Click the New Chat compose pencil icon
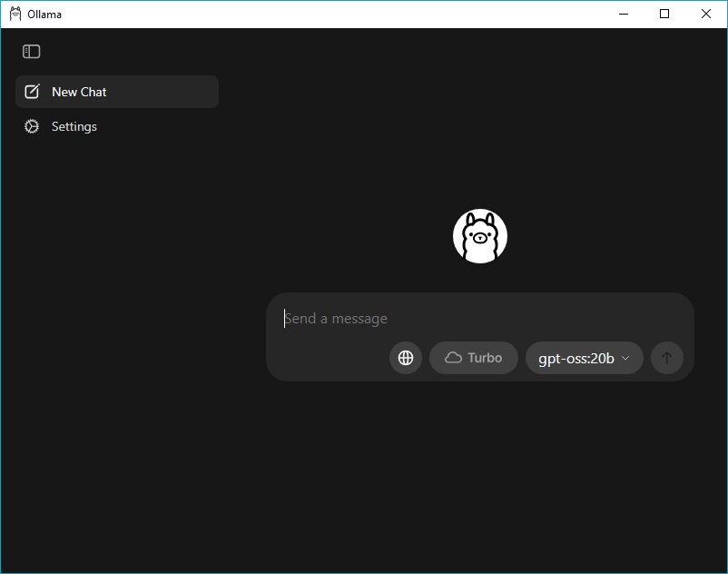 tap(32, 92)
